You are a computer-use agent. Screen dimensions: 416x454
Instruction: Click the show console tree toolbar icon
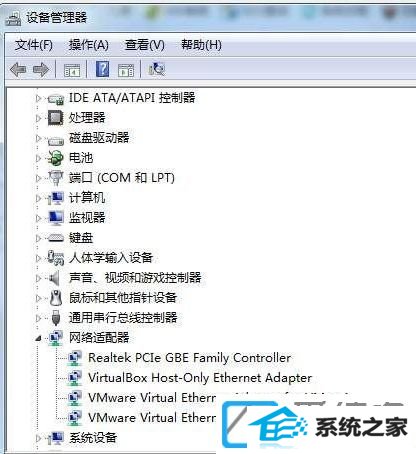coord(72,70)
